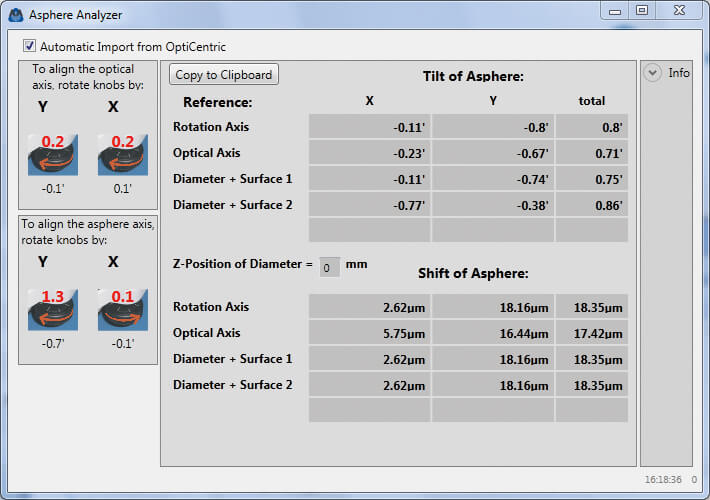Select the Rotation Axis tilt X value cell
Viewport: 710px width, 500px height.
click(368, 127)
